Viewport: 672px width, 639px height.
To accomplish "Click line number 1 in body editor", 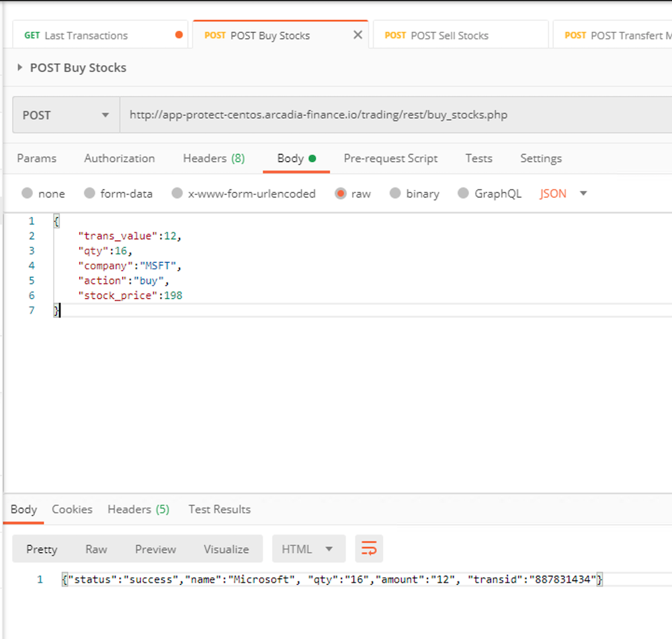I will pos(32,220).
